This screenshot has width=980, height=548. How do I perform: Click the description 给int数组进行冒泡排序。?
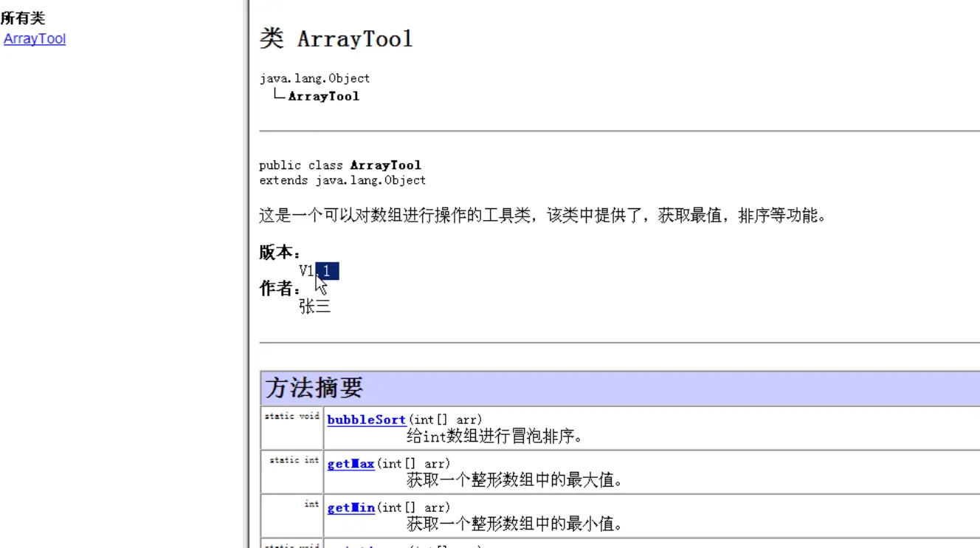(494, 436)
